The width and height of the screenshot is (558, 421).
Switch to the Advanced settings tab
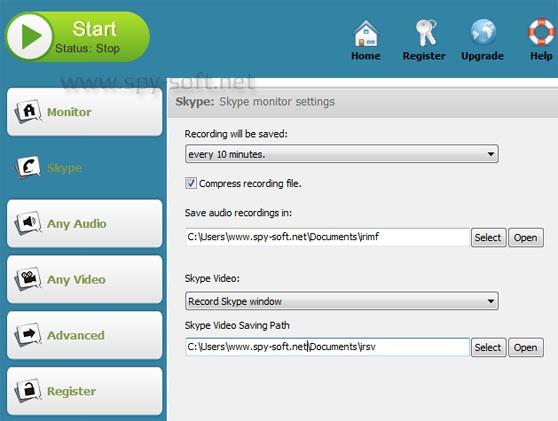(x=84, y=335)
